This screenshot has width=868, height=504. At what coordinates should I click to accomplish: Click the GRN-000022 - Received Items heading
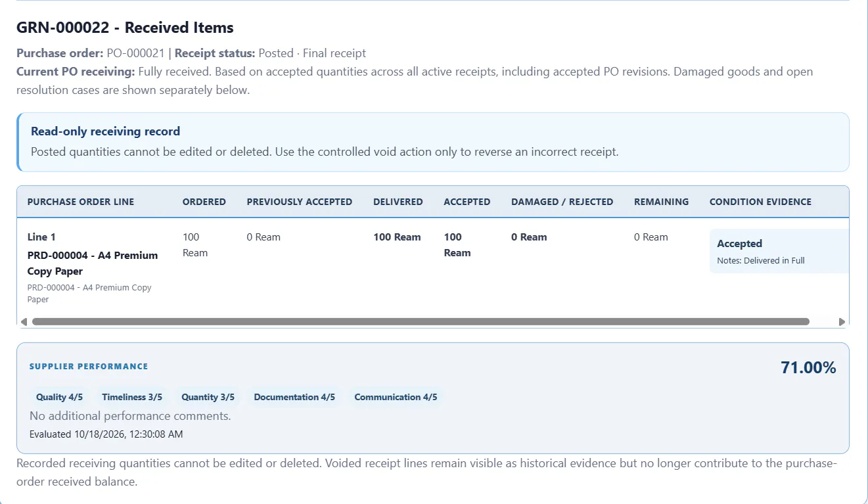click(x=125, y=28)
